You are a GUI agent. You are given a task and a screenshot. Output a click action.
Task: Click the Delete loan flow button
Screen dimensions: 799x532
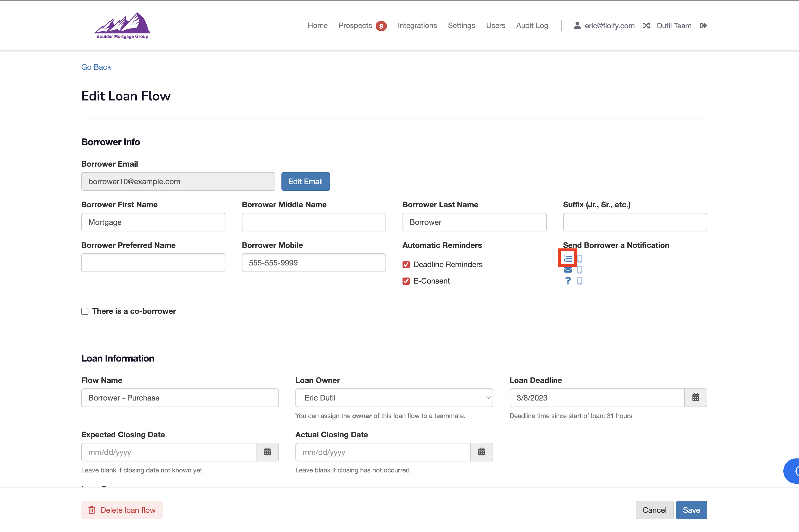click(122, 510)
